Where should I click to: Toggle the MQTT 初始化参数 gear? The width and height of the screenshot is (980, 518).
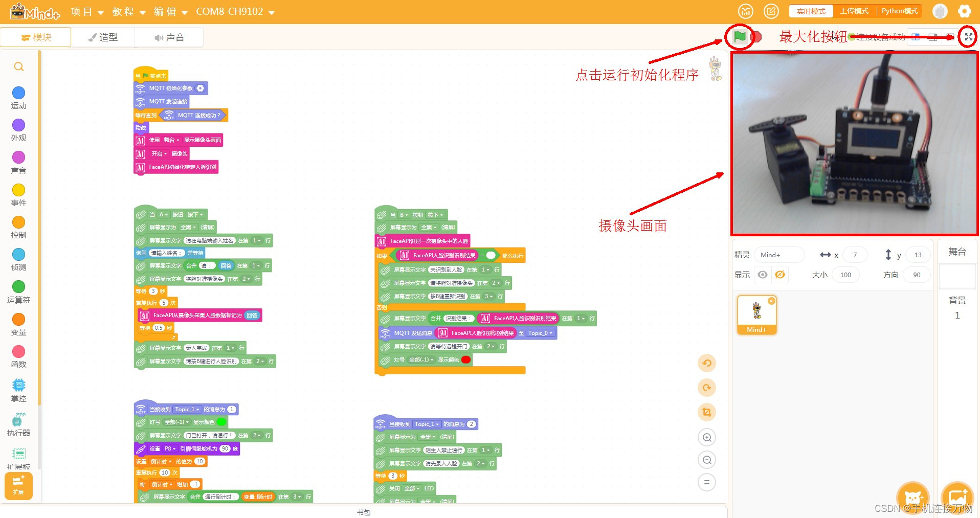click(x=201, y=88)
